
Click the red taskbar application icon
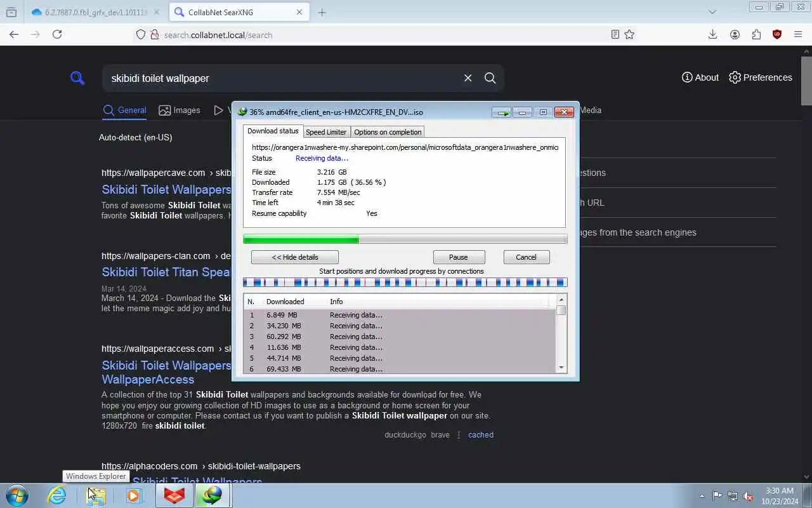coord(174,495)
